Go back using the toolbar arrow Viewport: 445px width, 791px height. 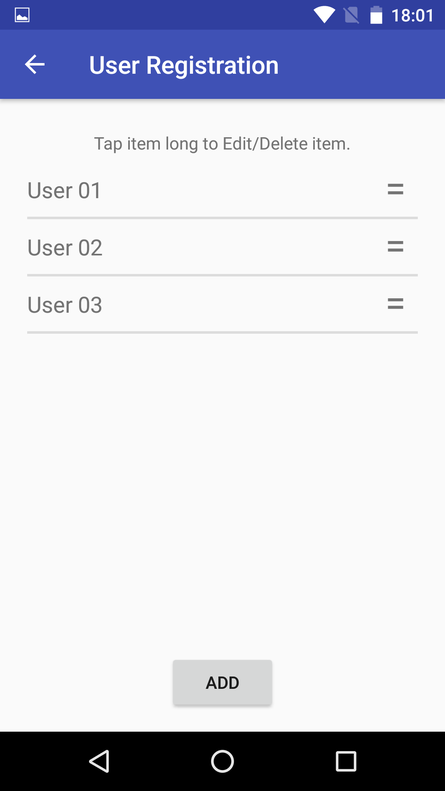[35, 65]
